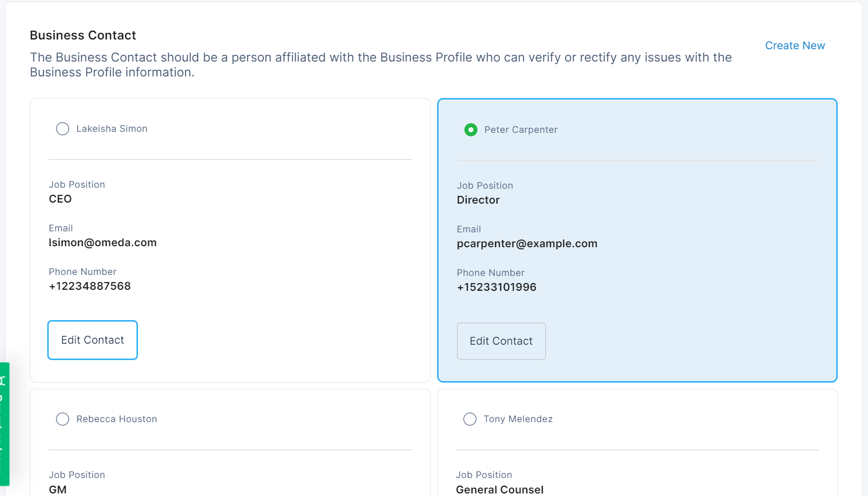Click the Rebecca Houston name label
The height and width of the screenshot is (496, 868).
pyautogui.click(x=116, y=419)
